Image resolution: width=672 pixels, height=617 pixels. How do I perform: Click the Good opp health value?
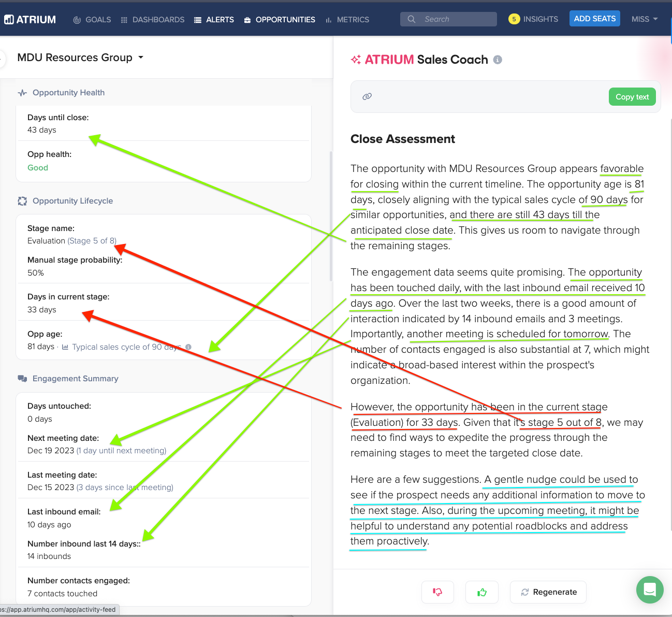38,168
